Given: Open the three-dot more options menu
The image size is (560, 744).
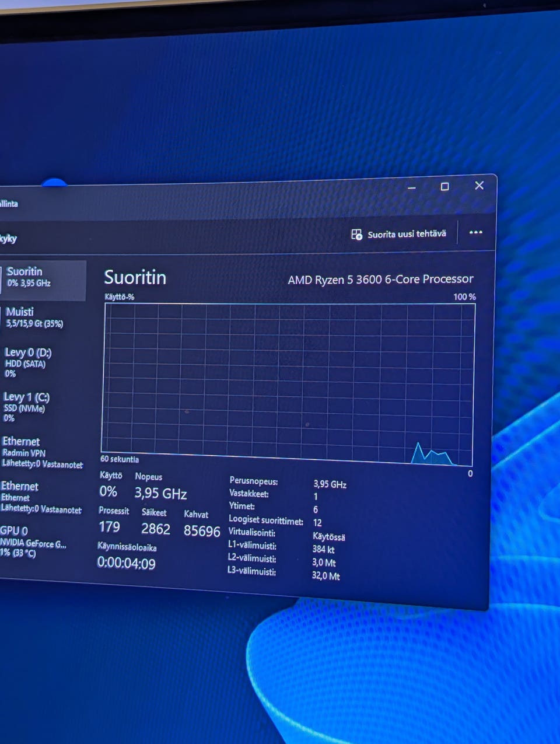Looking at the screenshot, I should pyautogui.click(x=476, y=232).
